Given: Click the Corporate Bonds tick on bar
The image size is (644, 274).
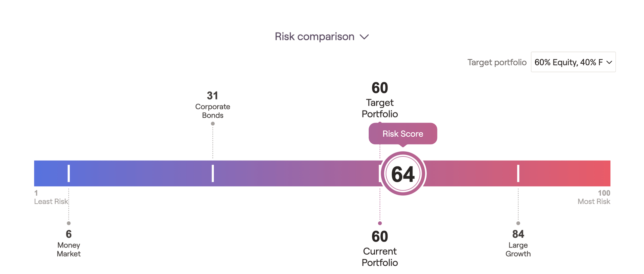Looking at the screenshot, I should tap(213, 173).
